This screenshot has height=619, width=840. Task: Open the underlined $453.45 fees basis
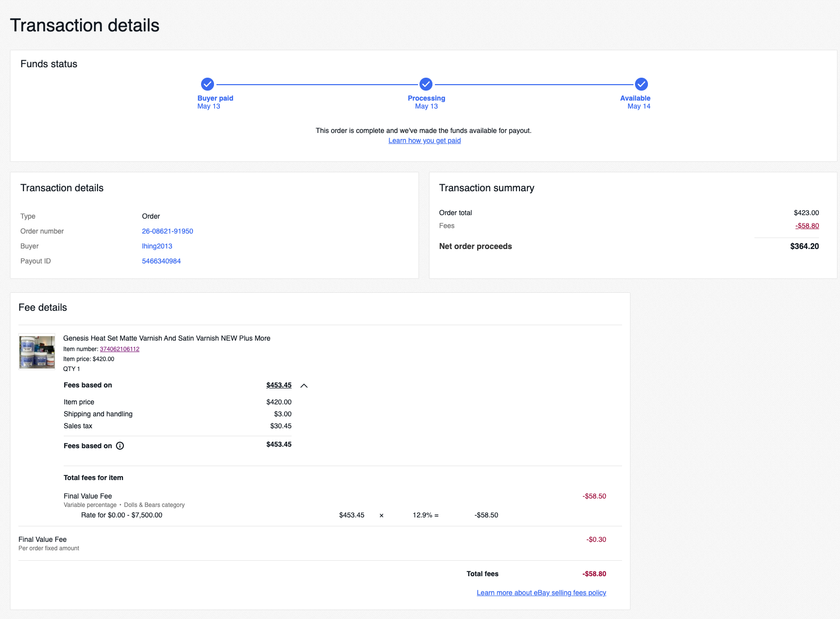tap(279, 385)
